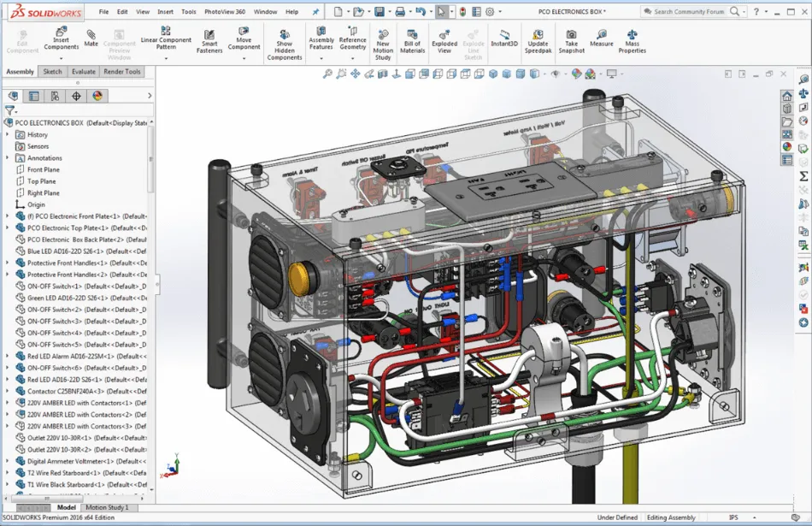Expand PCO Electronic Front Plate<1> node
Screen dimensions: 812x526
tap(7, 216)
